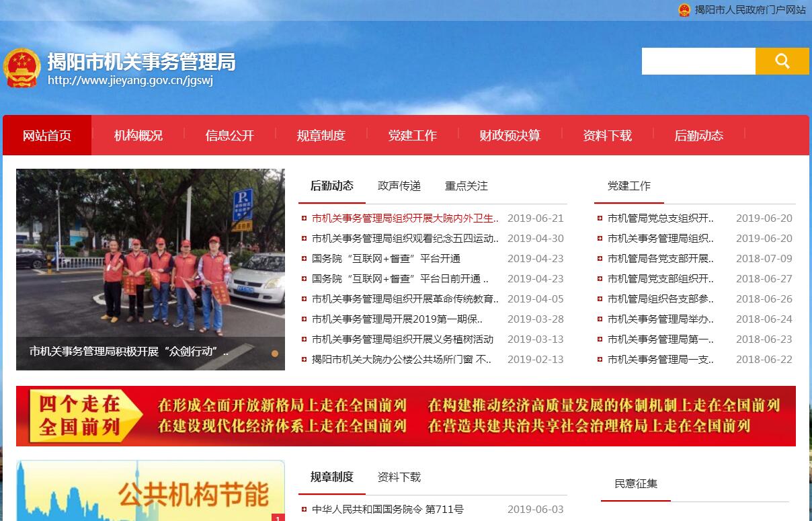
Task: Go to 信息公开 in navigation bar
Action: point(229,136)
